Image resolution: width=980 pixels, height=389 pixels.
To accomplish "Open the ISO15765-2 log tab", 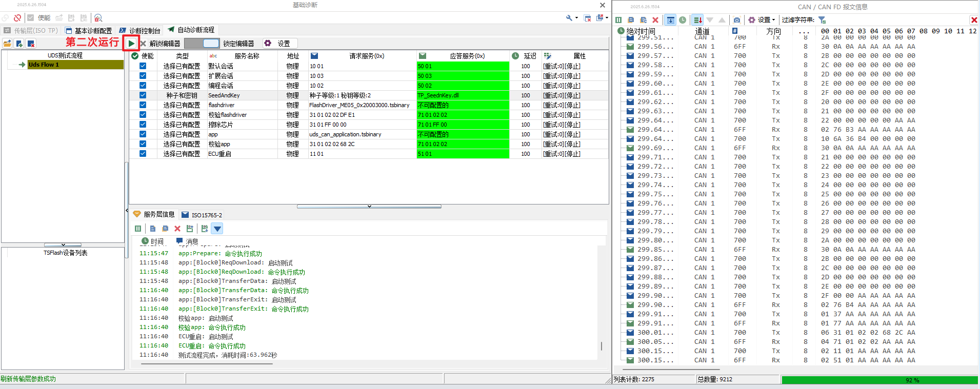I will click(x=202, y=215).
